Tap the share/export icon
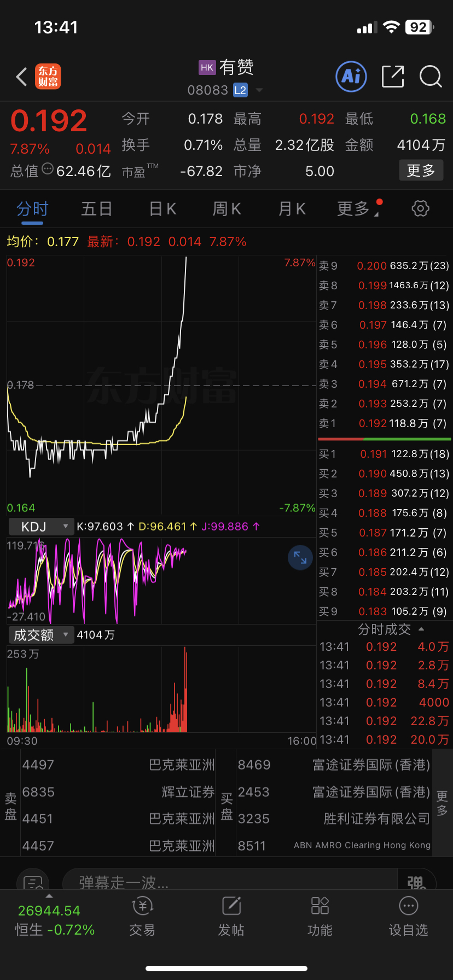Viewport: 453px width, 980px height. 393,77
